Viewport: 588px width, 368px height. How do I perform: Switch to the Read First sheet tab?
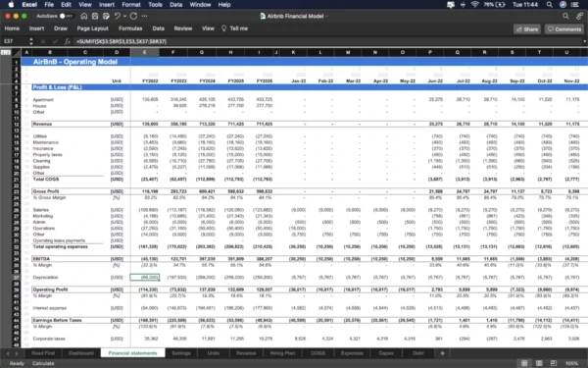point(43,353)
